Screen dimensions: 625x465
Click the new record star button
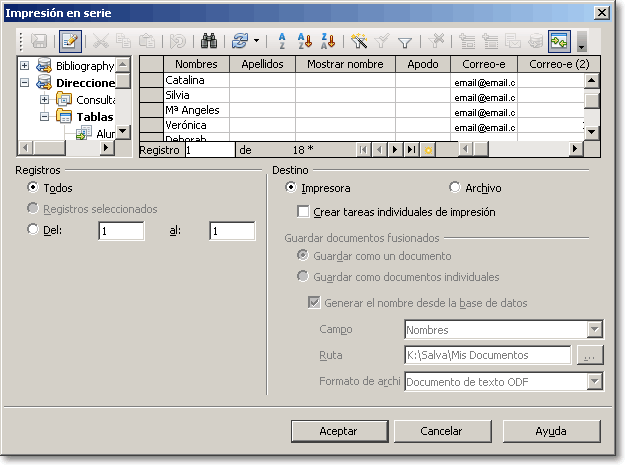428,150
